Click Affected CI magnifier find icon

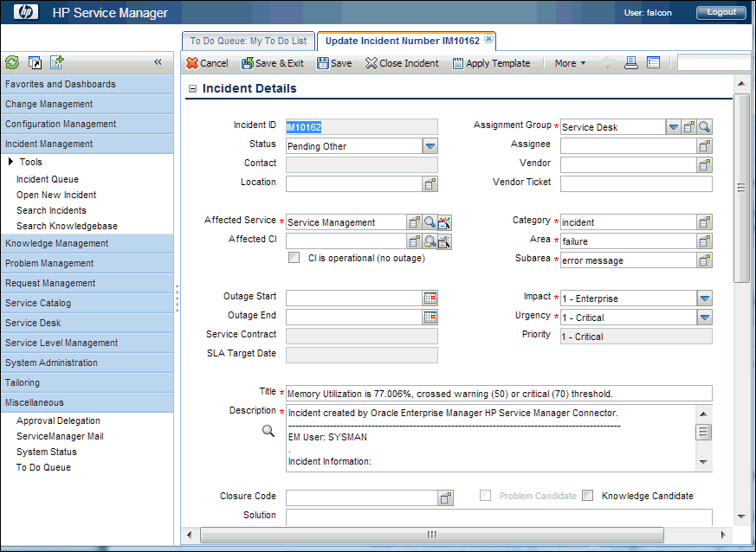click(x=430, y=241)
